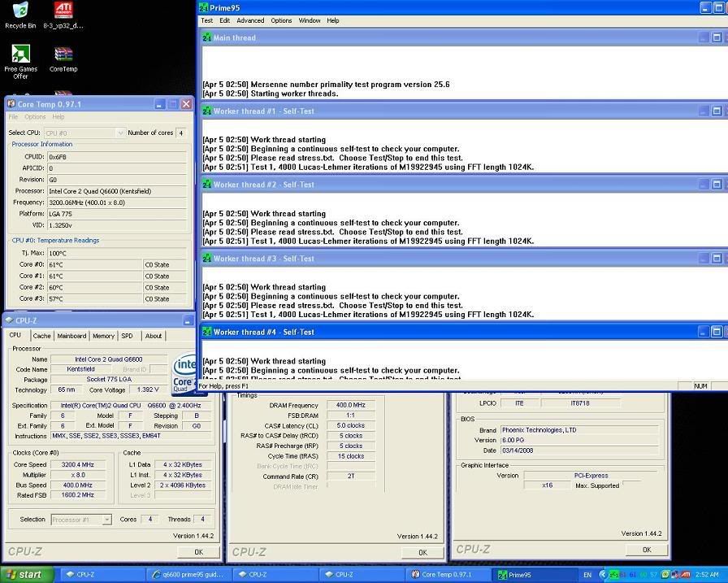Screen dimensions: 728x583
Task: Open the Prime95 Edit menu
Action: tap(225, 20)
